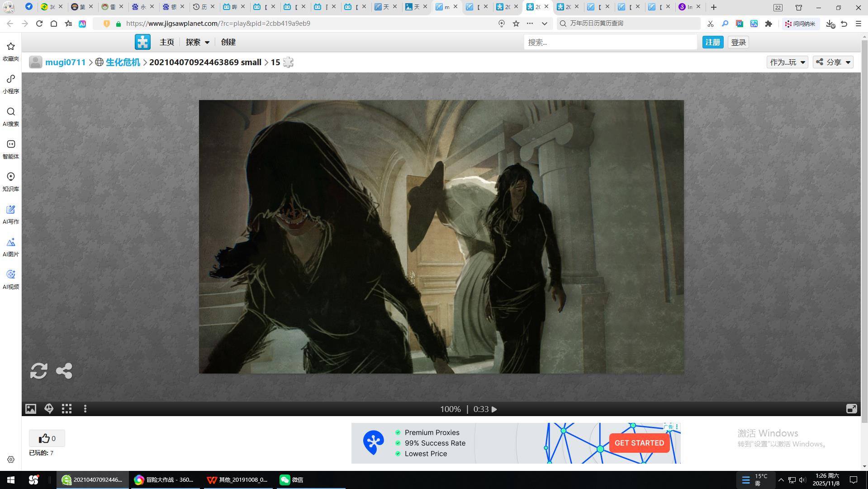Click the 注册 button
This screenshot has width=868, height=489.
pyautogui.click(x=713, y=42)
